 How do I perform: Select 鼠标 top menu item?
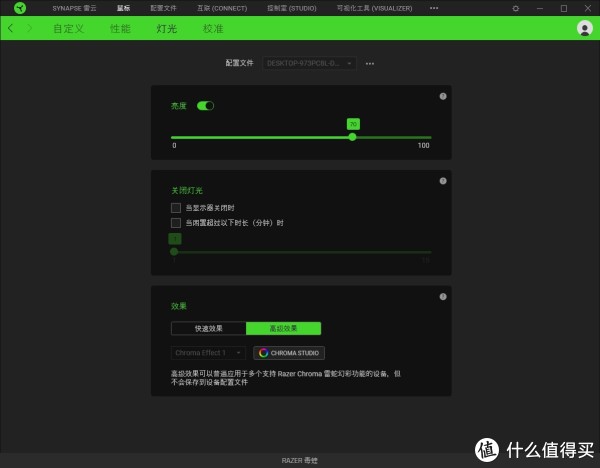click(123, 8)
